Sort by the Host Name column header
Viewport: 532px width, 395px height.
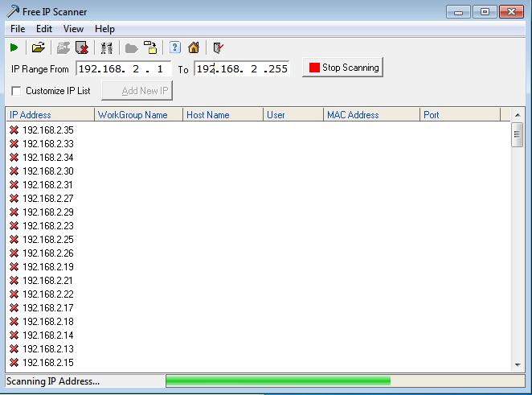(223, 115)
